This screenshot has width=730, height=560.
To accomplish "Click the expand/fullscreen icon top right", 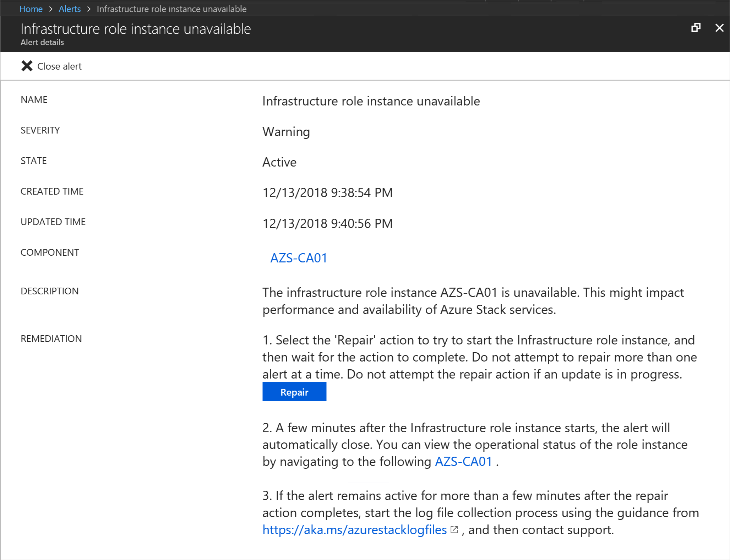I will point(696,28).
